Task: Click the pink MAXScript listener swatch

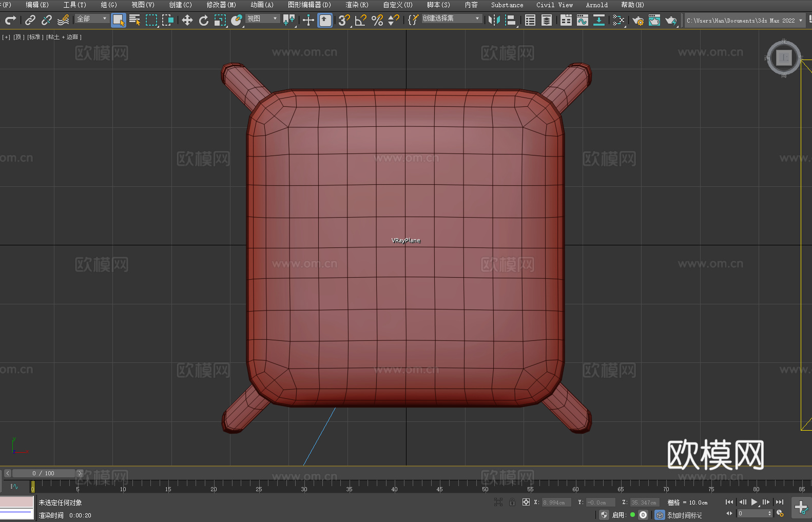Action: point(16,502)
